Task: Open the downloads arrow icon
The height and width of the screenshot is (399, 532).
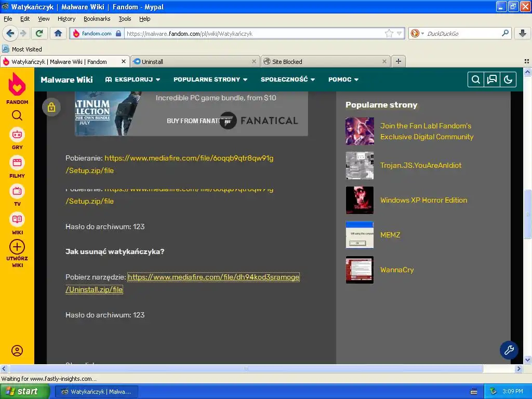Action: tap(523, 33)
